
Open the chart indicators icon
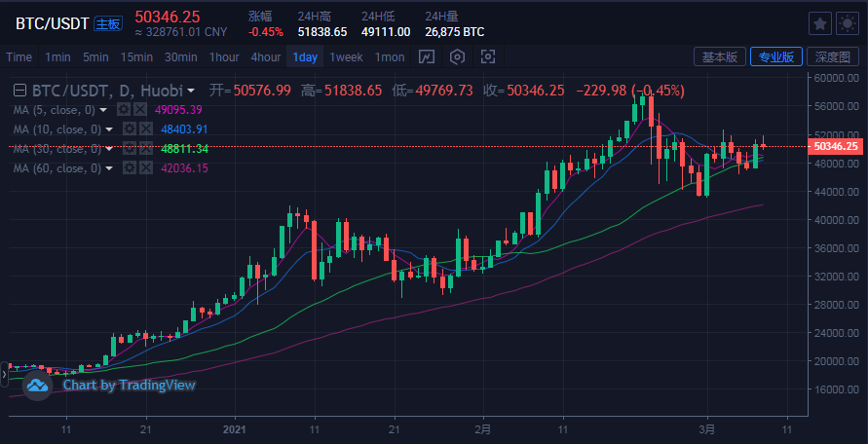point(426,56)
